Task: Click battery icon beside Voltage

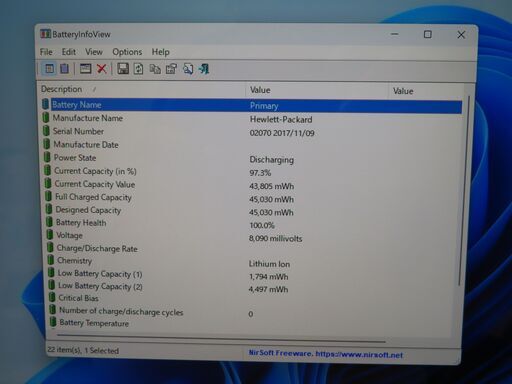Action: 50,235
